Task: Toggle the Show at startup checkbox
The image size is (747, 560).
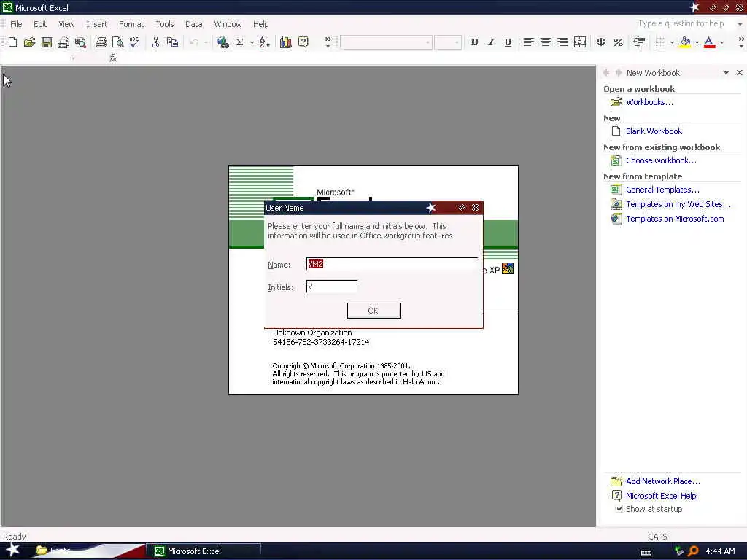Action: pos(619,508)
